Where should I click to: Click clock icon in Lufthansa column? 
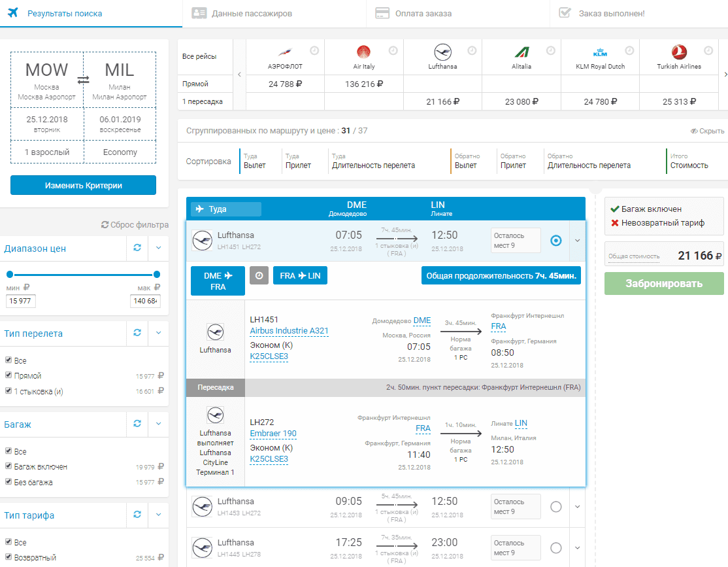tap(472, 50)
